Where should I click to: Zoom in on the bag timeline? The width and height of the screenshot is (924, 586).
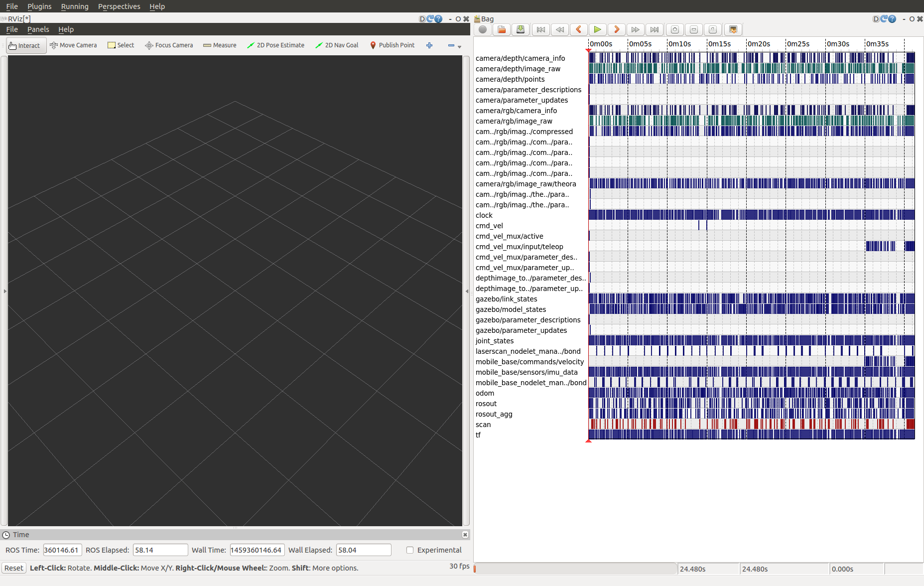(x=675, y=30)
